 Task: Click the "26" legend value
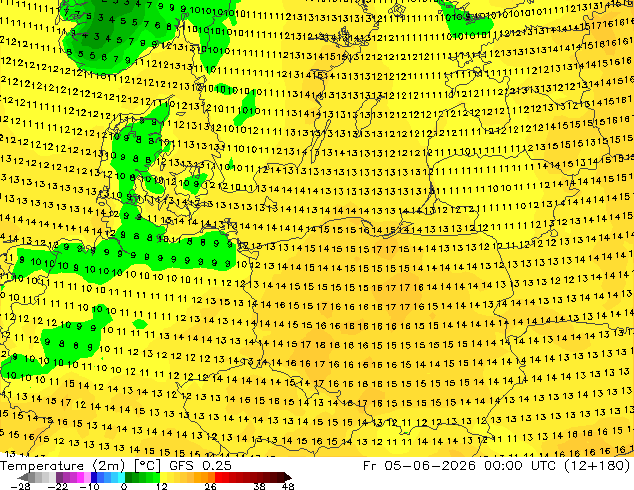pos(210,486)
